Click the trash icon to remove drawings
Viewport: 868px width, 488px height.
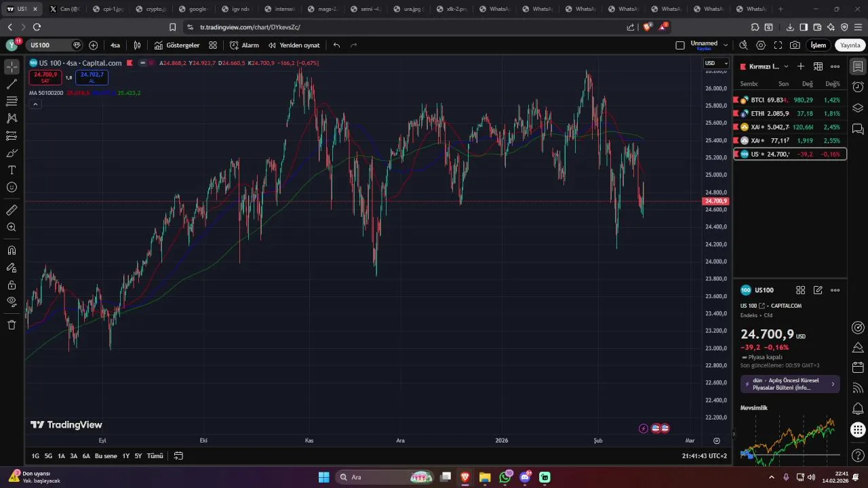click(x=12, y=325)
